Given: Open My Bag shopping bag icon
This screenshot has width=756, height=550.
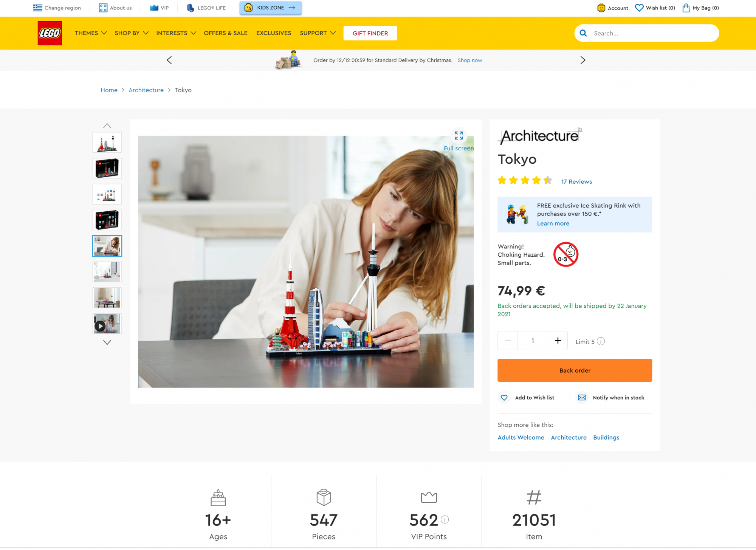Looking at the screenshot, I should (x=686, y=8).
